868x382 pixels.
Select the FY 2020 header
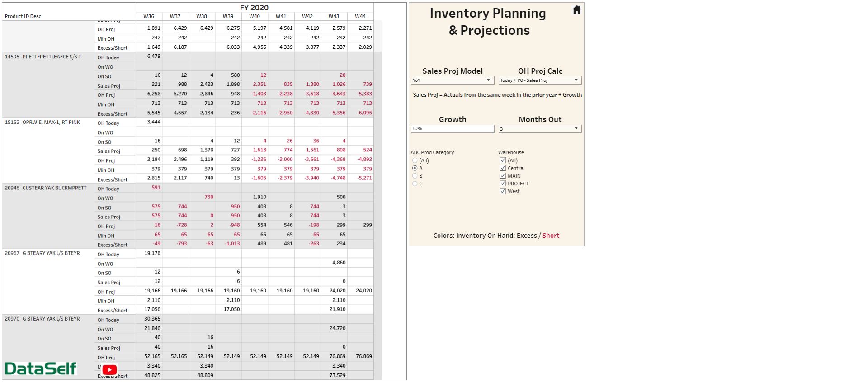tap(254, 8)
